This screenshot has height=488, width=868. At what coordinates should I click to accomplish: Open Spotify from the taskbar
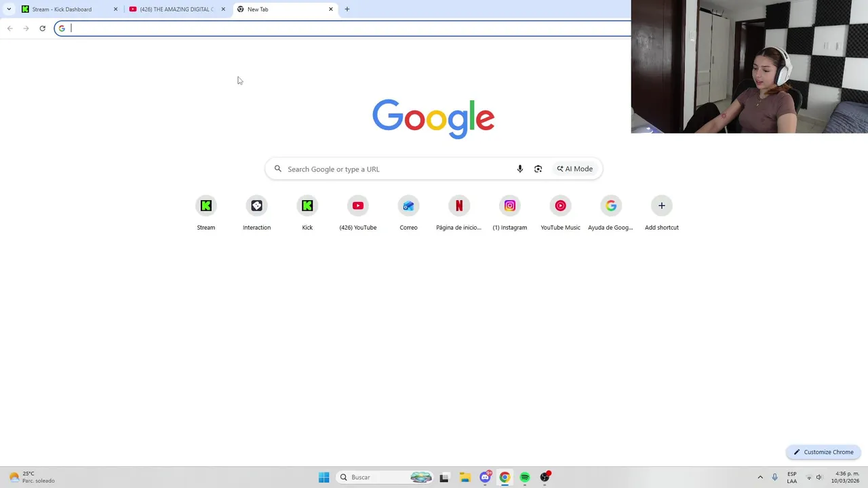525,477
